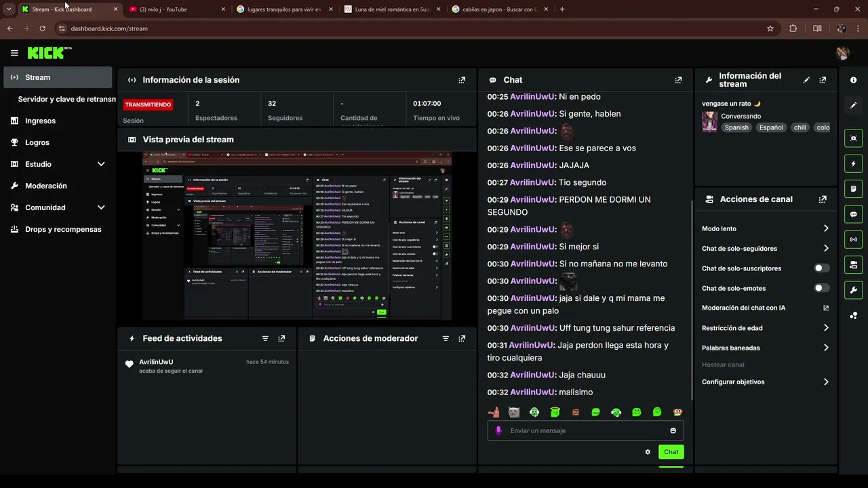Open Palabras baneadas options arrow
The image size is (868, 488).
click(826, 348)
